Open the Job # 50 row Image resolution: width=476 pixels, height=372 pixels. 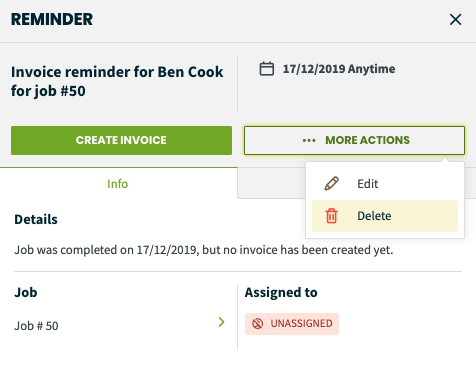coord(120,325)
